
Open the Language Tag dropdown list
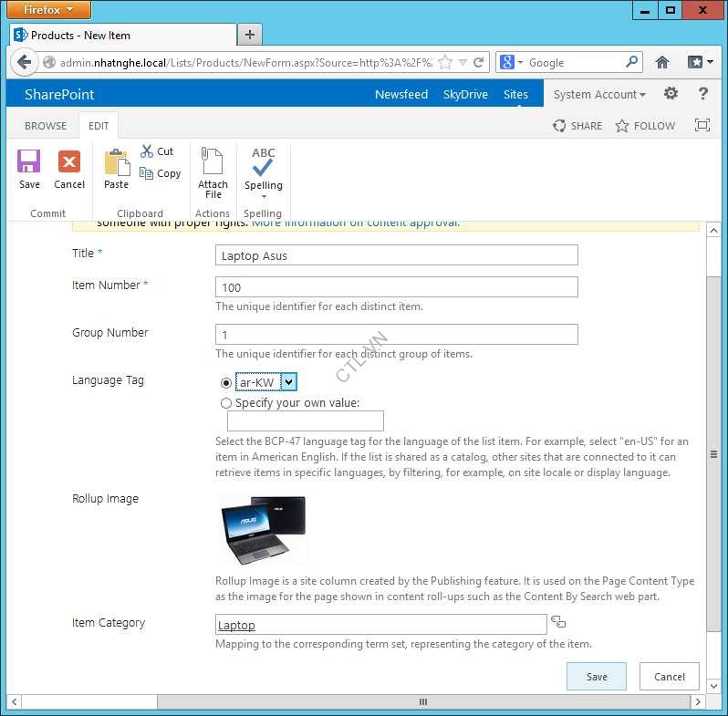click(x=287, y=382)
